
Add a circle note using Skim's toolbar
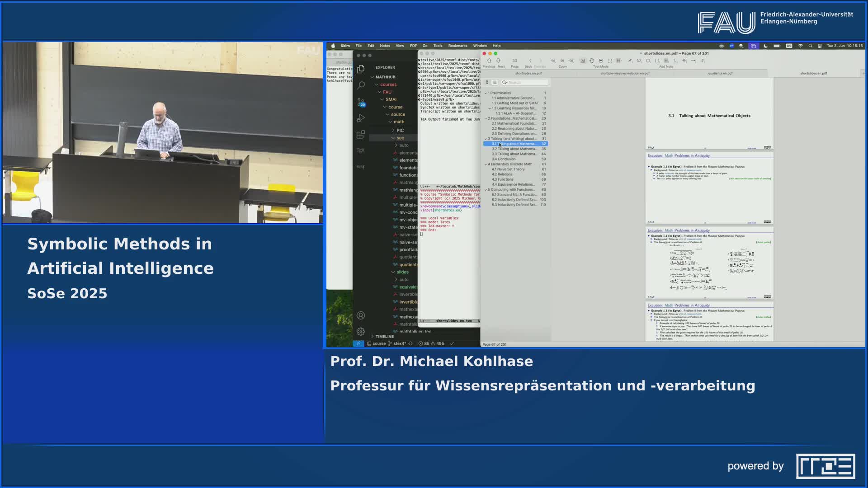[x=648, y=60]
